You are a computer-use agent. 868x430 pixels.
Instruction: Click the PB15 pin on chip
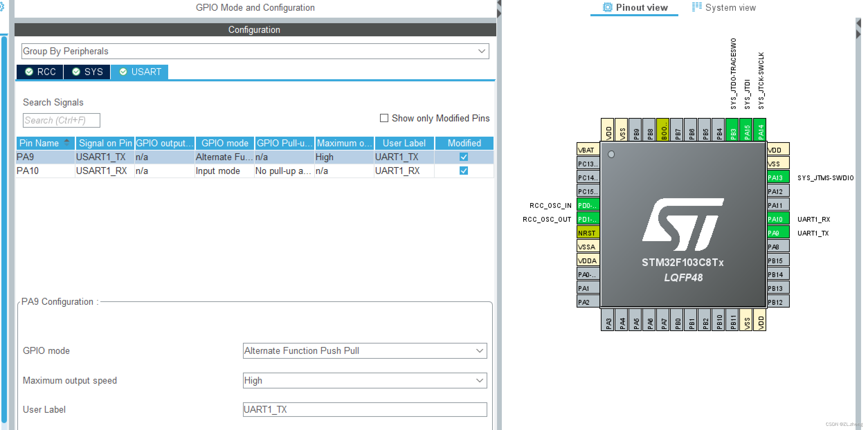point(778,260)
